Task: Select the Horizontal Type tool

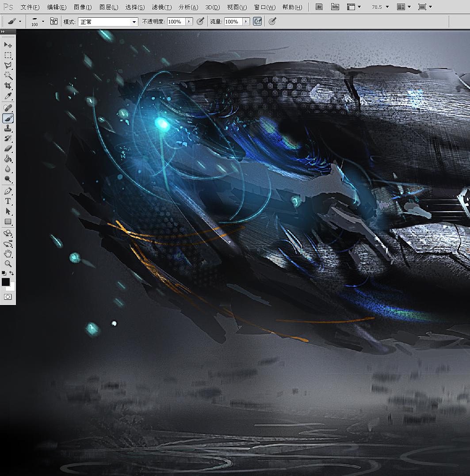Action: point(8,201)
